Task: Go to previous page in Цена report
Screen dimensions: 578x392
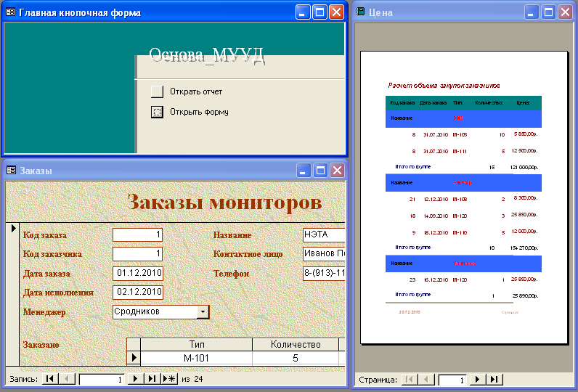Action: [x=426, y=380]
